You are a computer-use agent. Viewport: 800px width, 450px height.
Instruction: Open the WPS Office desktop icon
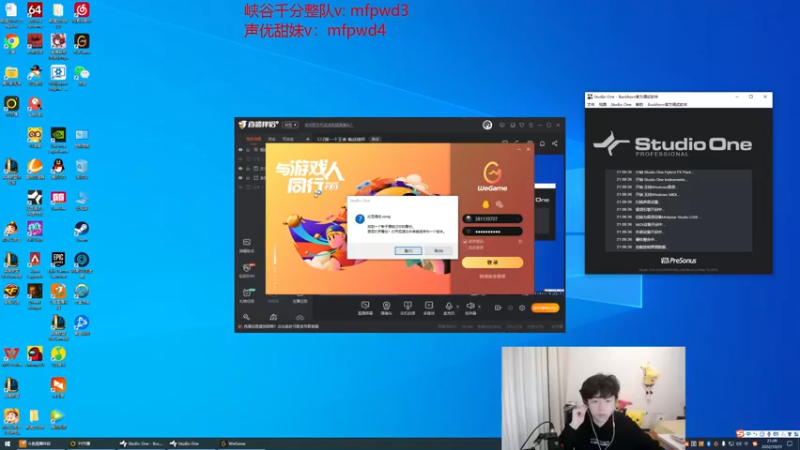(11, 356)
